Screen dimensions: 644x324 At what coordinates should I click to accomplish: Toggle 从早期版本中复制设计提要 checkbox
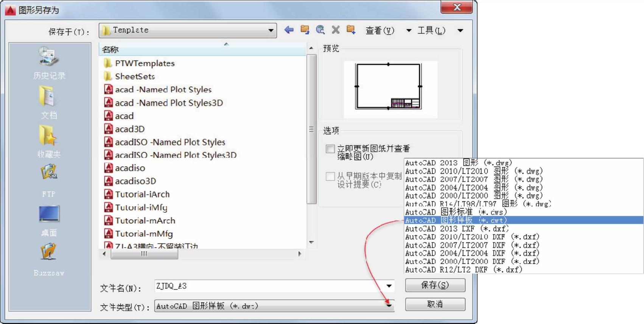[330, 176]
